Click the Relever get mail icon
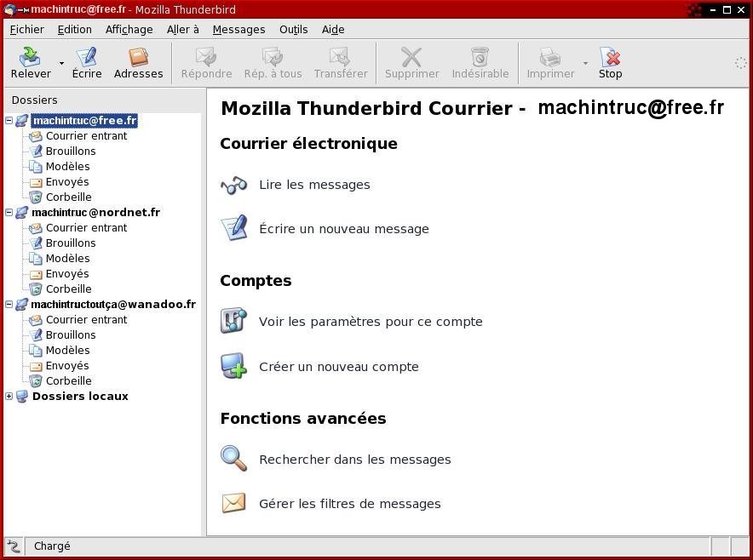Viewport: 753px width, 560px height. click(x=30, y=57)
